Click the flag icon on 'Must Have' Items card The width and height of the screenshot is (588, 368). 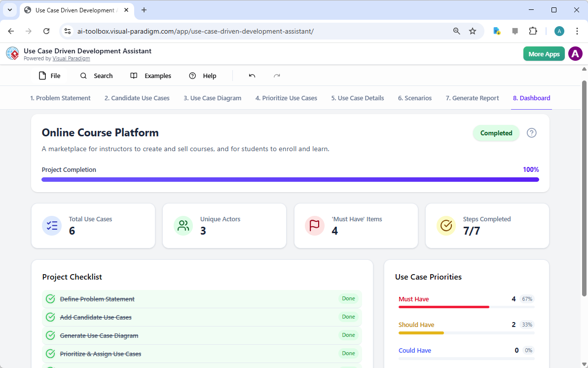coord(314,226)
